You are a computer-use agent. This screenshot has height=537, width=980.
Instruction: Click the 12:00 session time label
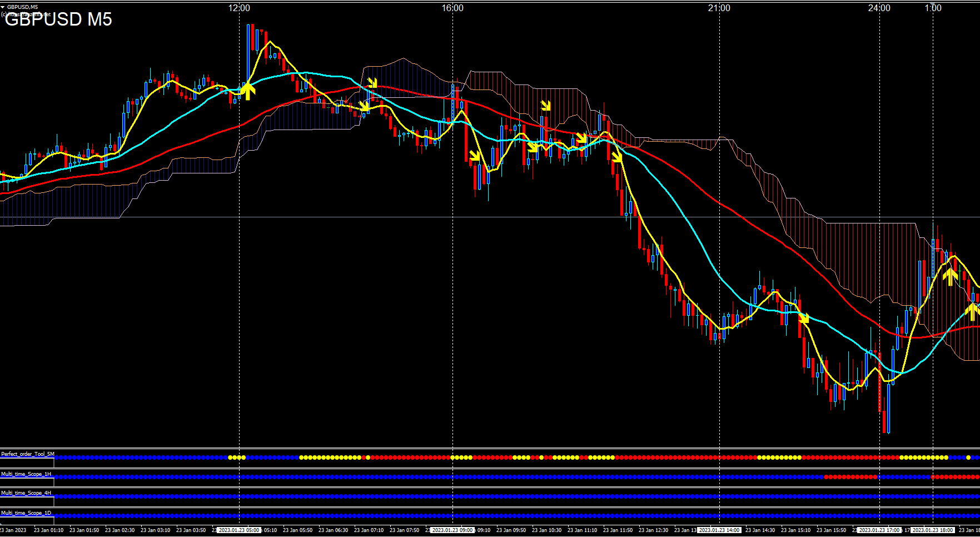pos(239,8)
